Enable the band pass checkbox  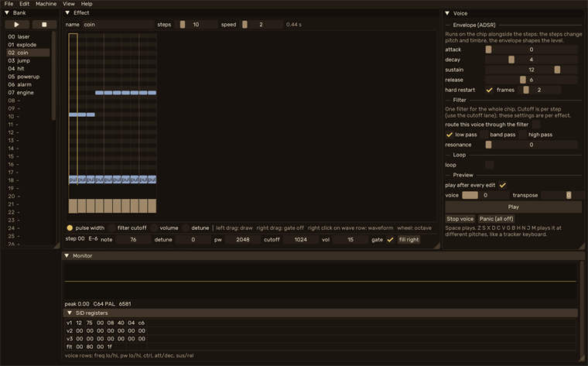(x=484, y=135)
